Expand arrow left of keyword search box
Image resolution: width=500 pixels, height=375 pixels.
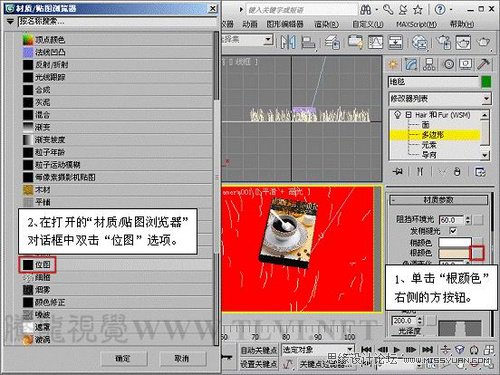(241, 10)
